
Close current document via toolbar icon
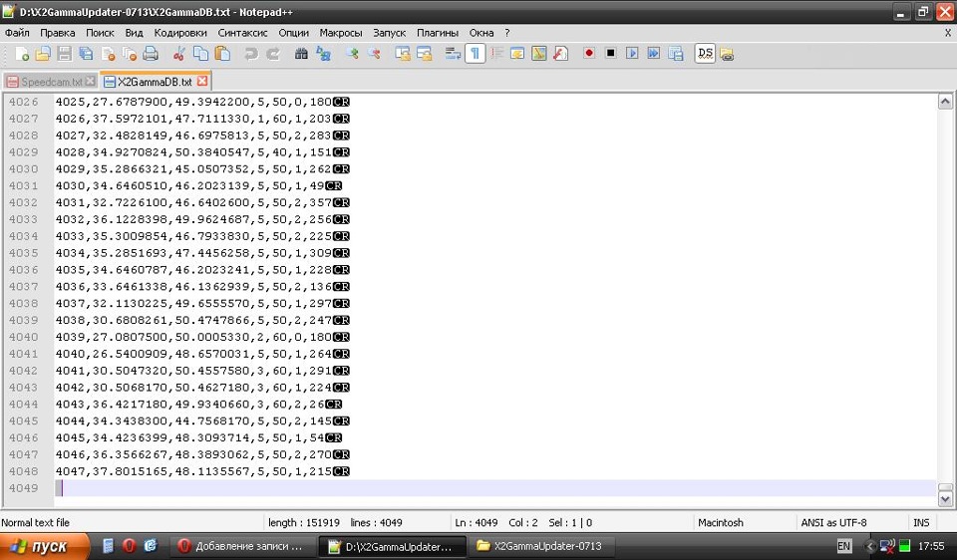(108, 54)
